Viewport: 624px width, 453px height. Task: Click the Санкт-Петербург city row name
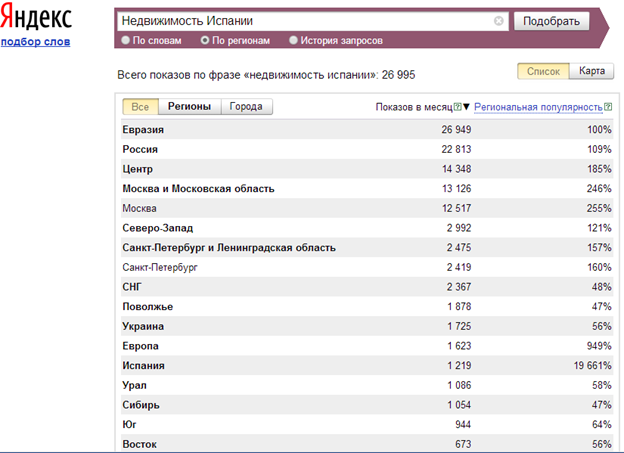(160, 268)
